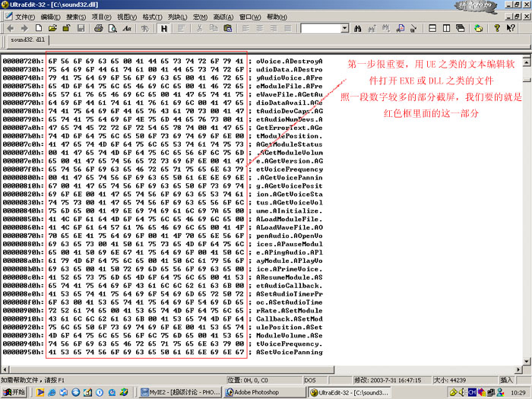Click UltraEdit-32 taskbar button
This screenshot has height=399, width=532.
click(x=350, y=393)
